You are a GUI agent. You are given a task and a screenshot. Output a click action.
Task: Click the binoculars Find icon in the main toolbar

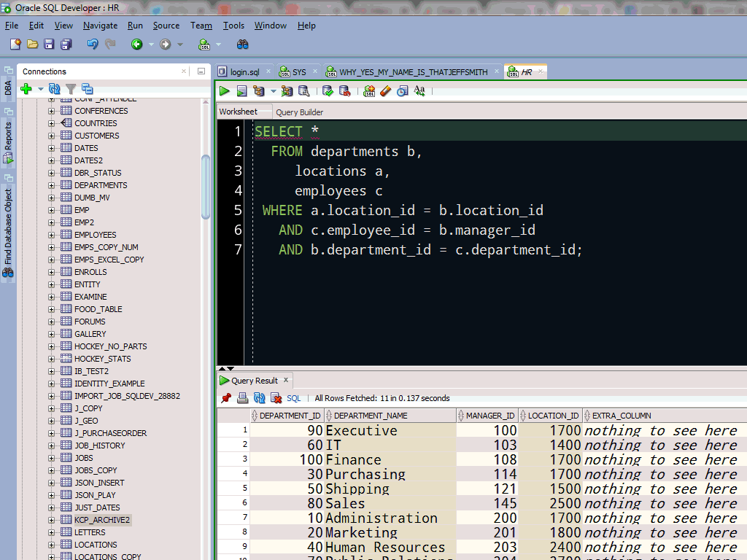pos(242,44)
